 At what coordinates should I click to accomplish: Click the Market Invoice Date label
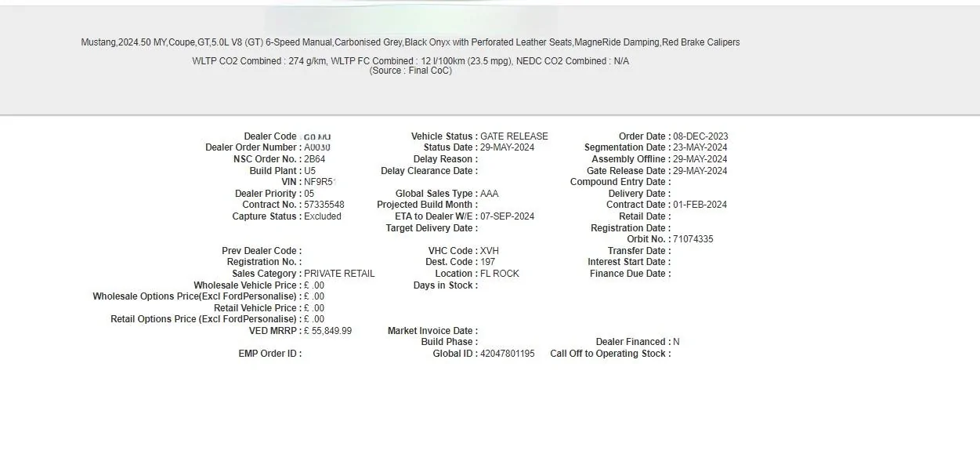point(432,331)
